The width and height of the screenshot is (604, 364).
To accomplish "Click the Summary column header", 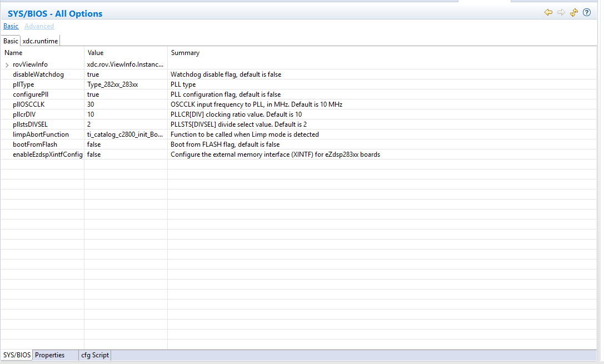I will point(382,53).
